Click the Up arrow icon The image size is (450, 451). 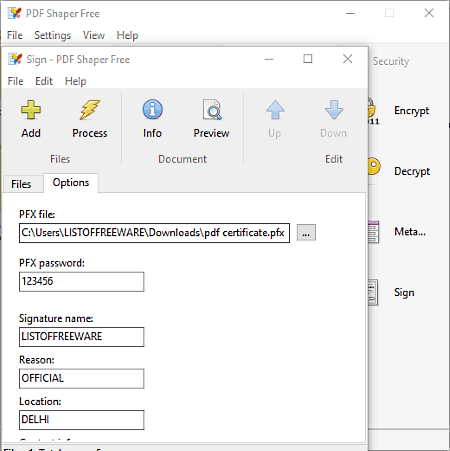(275, 110)
